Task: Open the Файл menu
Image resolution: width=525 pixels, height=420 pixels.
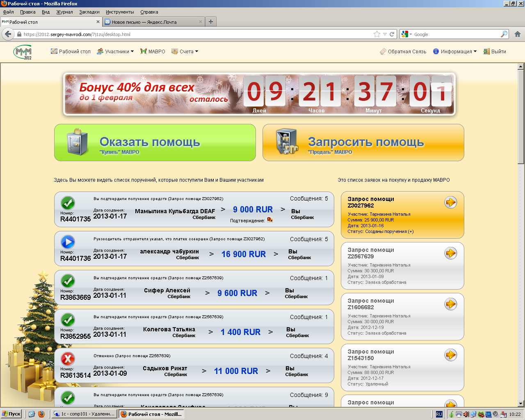Action: click(8, 12)
